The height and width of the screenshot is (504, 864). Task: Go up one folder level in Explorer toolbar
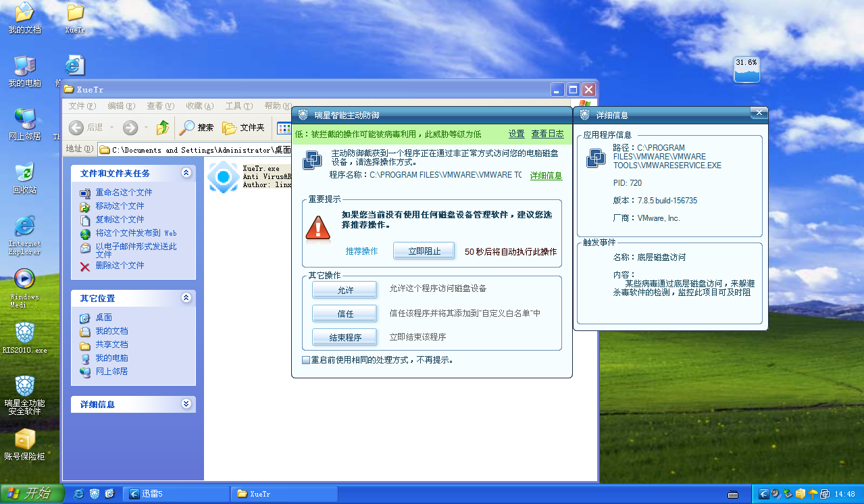(x=163, y=127)
